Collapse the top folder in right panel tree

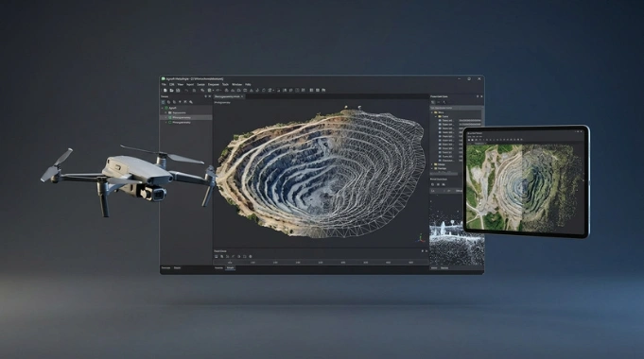coord(431,112)
